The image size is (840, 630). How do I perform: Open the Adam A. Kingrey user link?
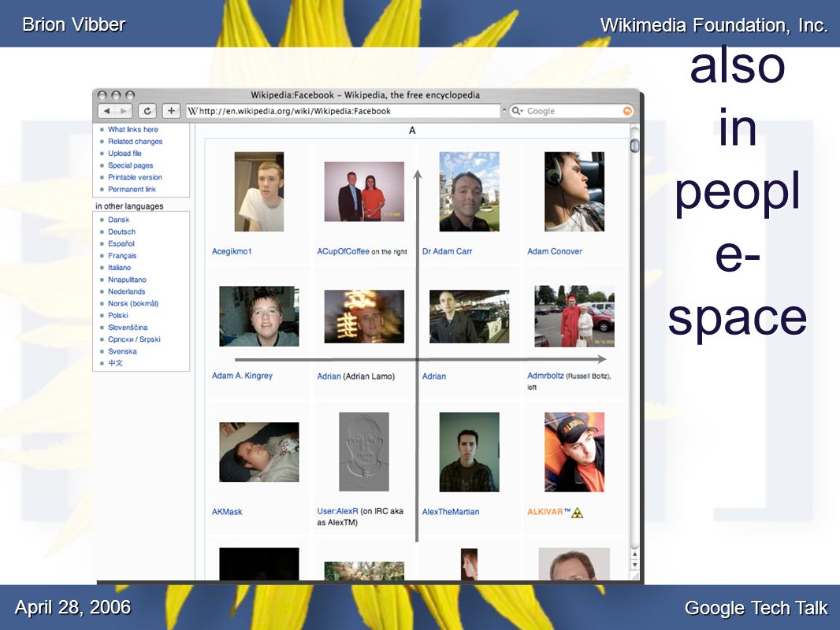tap(242, 376)
